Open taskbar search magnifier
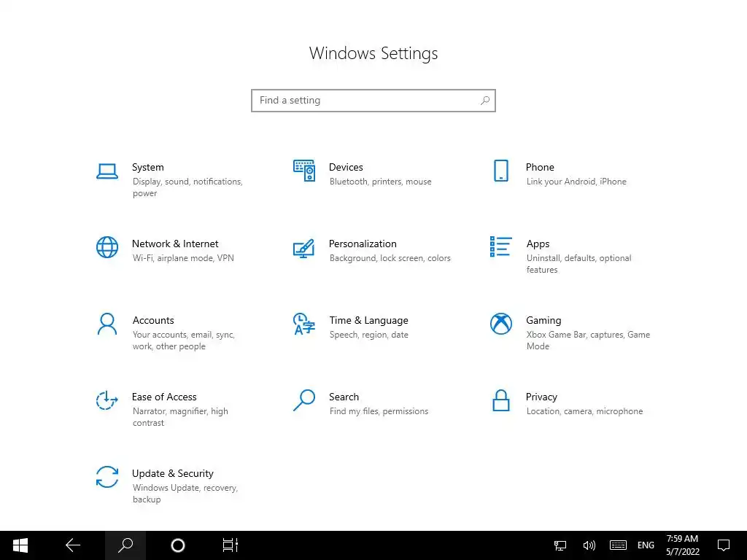This screenshot has width=747, height=560. 125,545
